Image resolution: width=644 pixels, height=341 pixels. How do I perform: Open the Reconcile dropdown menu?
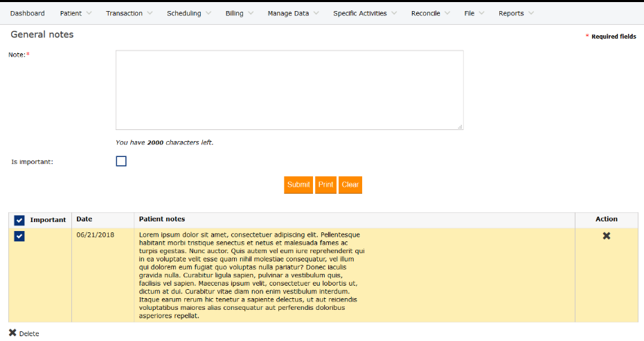(431, 13)
